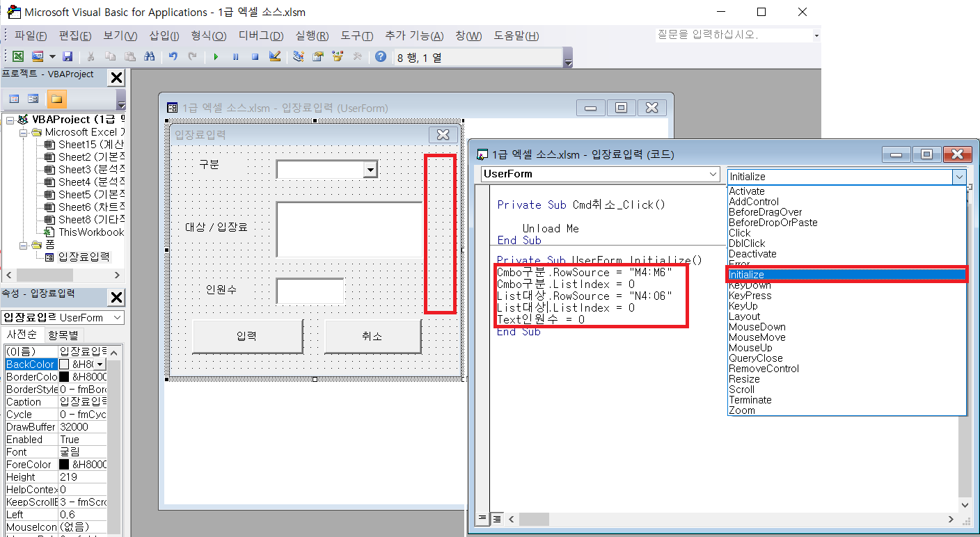This screenshot has width=980, height=537.
Task: Open the UserForm object dropdown in code window
Action: pyautogui.click(x=713, y=174)
